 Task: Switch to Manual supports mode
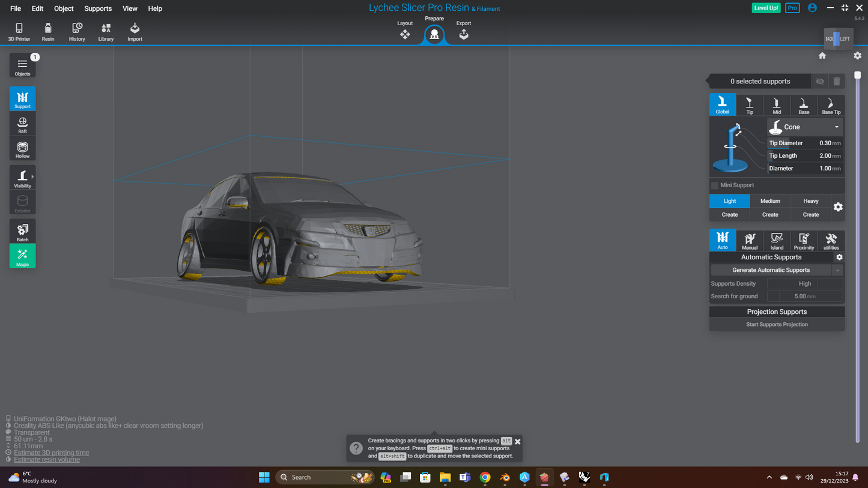pos(750,240)
